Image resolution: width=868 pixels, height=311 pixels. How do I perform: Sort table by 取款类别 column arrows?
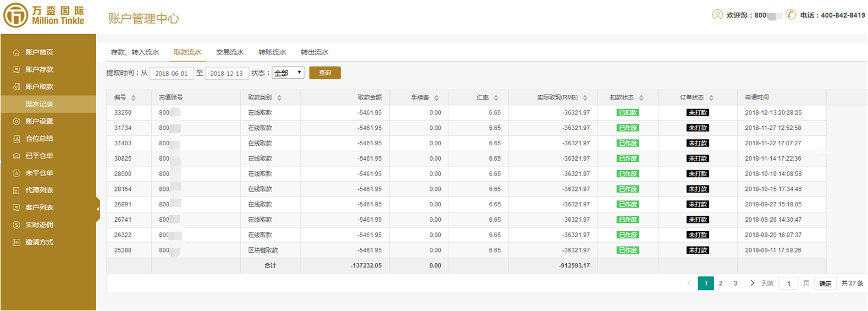click(279, 98)
